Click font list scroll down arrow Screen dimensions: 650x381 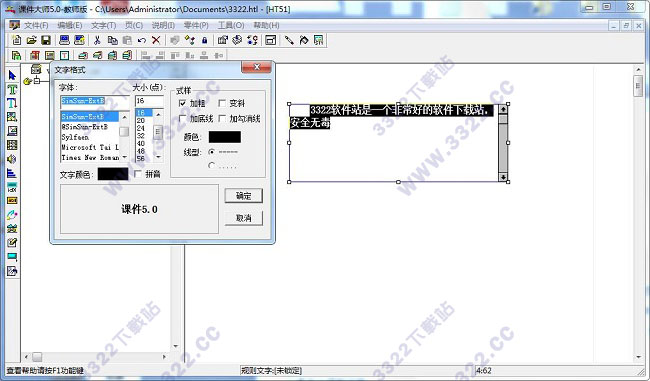tap(124, 157)
